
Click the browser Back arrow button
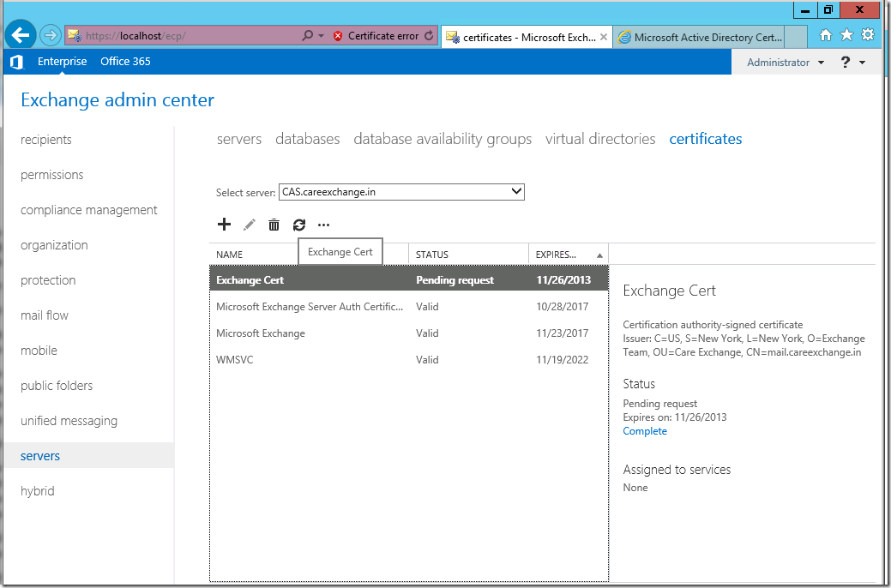point(21,36)
